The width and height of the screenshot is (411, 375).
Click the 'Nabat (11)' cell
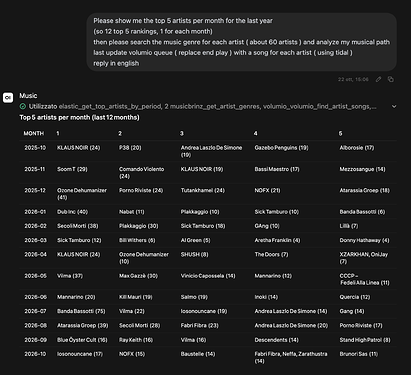(x=132, y=212)
